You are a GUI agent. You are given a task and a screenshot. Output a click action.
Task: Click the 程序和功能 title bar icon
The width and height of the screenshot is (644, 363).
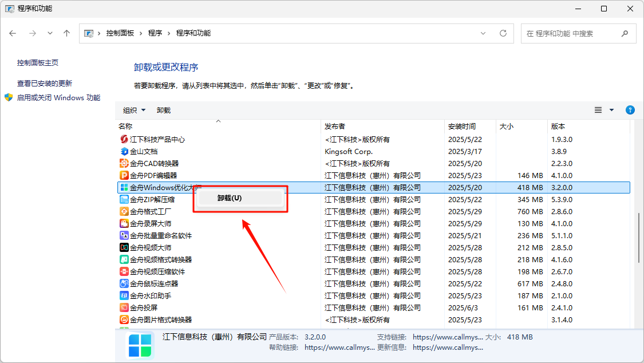(10, 9)
